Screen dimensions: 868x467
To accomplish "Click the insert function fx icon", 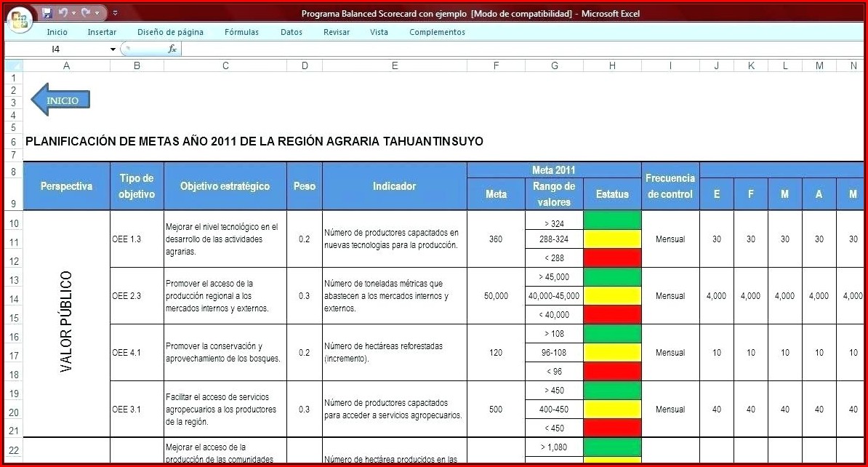I will tap(172, 49).
